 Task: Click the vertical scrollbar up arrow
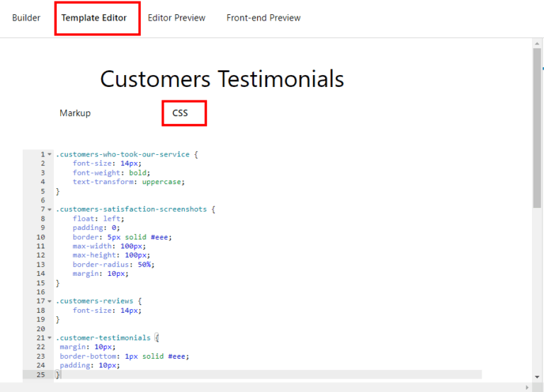pyautogui.click(x=537, y=44)
